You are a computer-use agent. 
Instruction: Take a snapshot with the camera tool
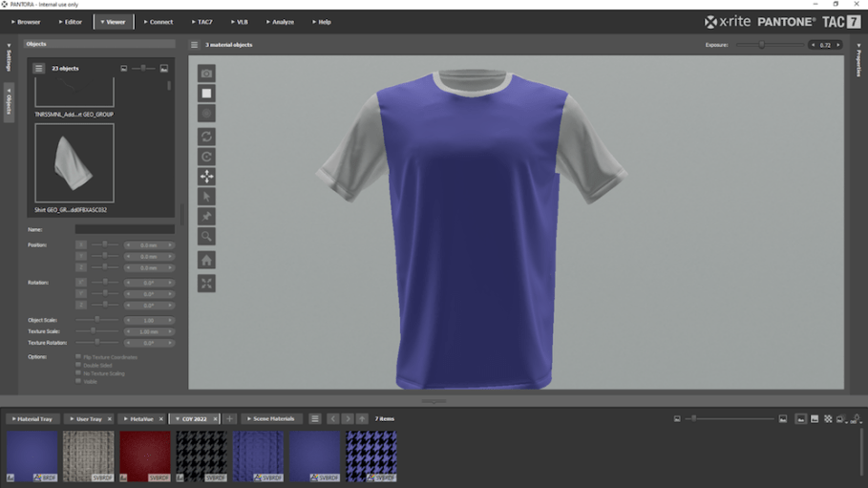206,74
